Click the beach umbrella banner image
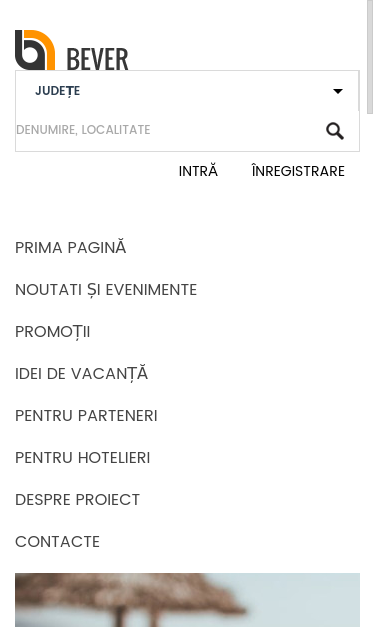Viewport: 375px width, 627px height. click(x=187, y=600)
